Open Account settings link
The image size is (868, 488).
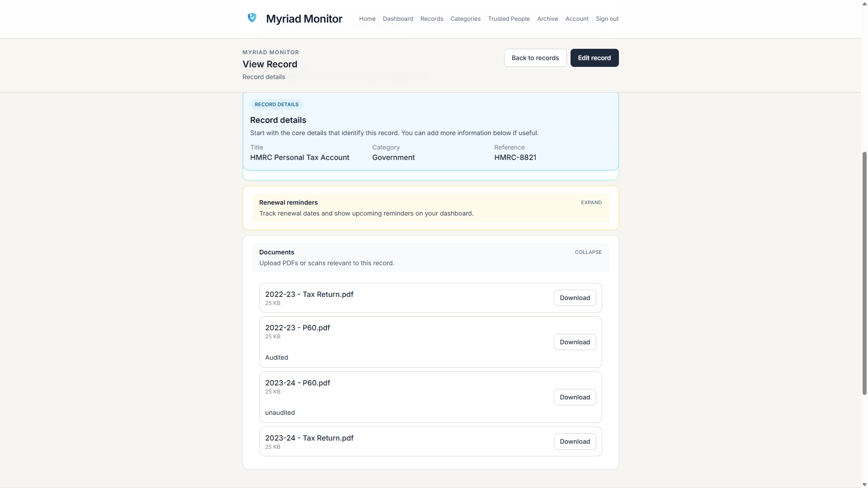pos(576,19)
